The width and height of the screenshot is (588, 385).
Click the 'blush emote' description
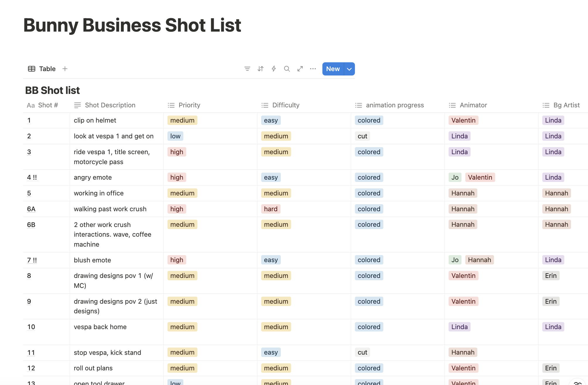coord(117,260)
